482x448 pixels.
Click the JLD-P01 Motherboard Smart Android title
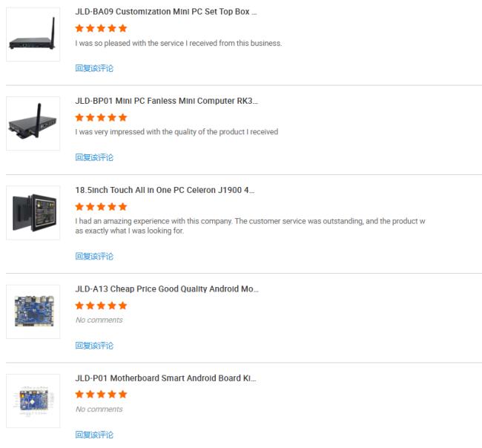(x=165, y=378)
